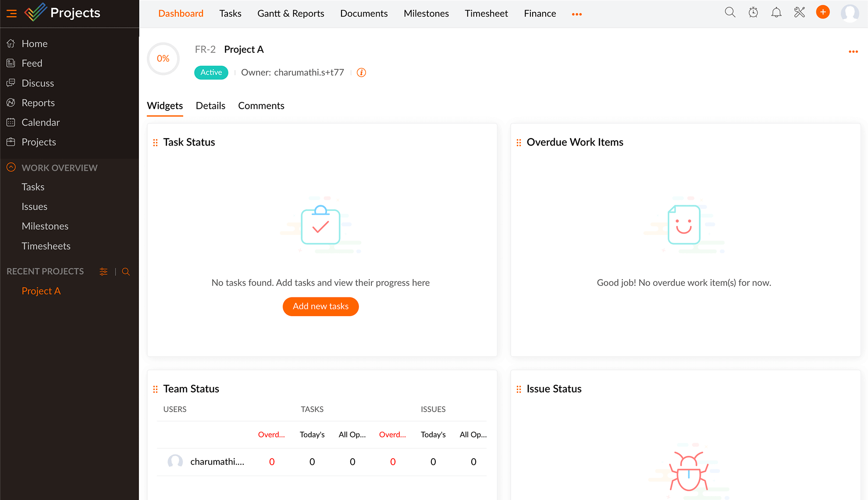Toggle the search icon in Recent Projects
Screen dimensions: 868x500
pyautogui.click(x=126, y=272)
